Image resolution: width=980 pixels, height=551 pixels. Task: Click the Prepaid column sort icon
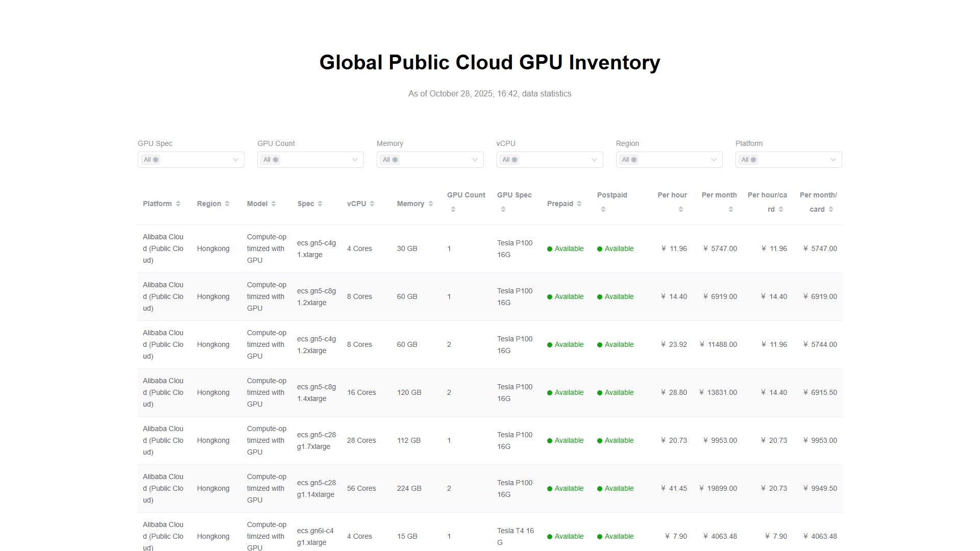(x=579, y=204)
